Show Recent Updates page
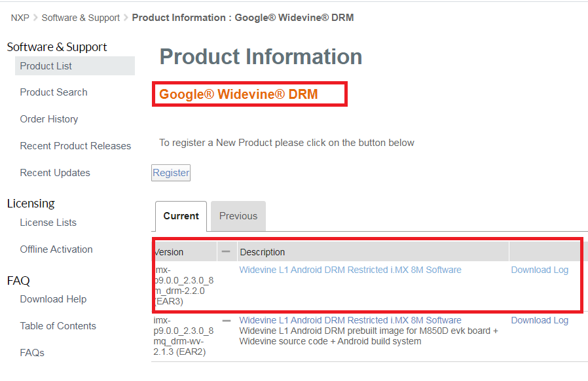This screenshot has width=588, height=381. coord(55,173)
